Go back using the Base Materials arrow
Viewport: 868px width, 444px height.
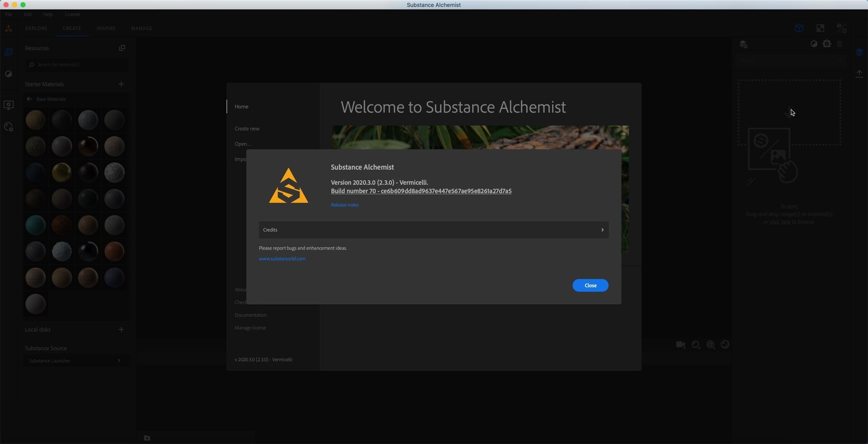click(29, 99)
